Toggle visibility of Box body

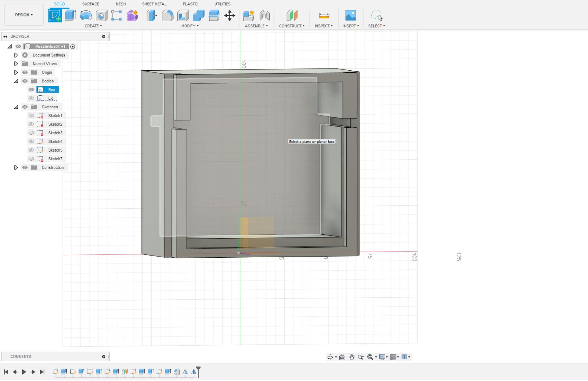tap(32, 89)
